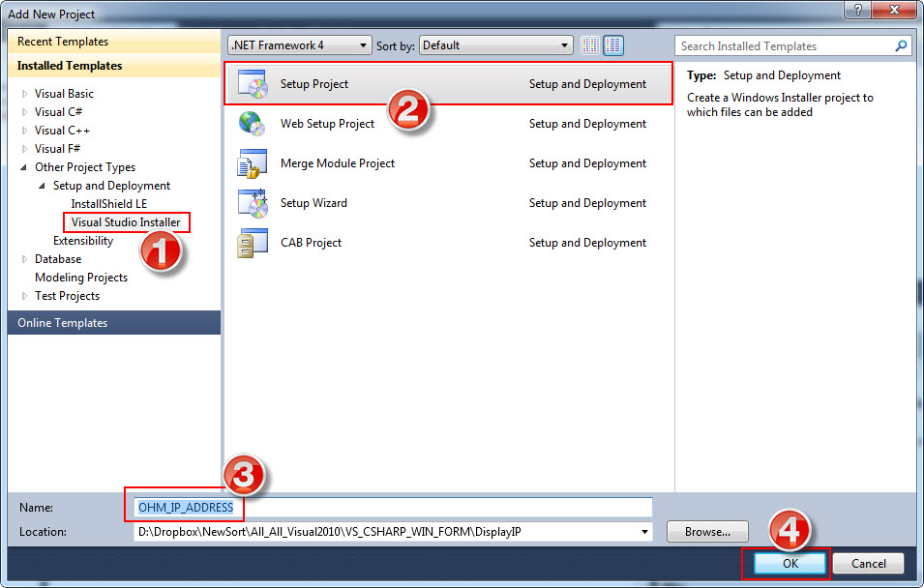This screenshot has width=924, height=588.
Task: Select Visual F# in the tree
Action: click(x=57, y=149)
